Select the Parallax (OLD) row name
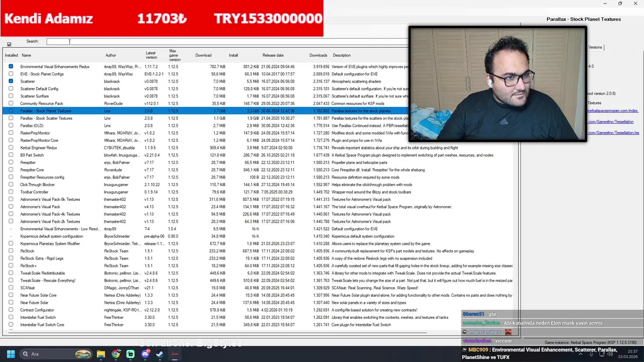 click(32, 126)
